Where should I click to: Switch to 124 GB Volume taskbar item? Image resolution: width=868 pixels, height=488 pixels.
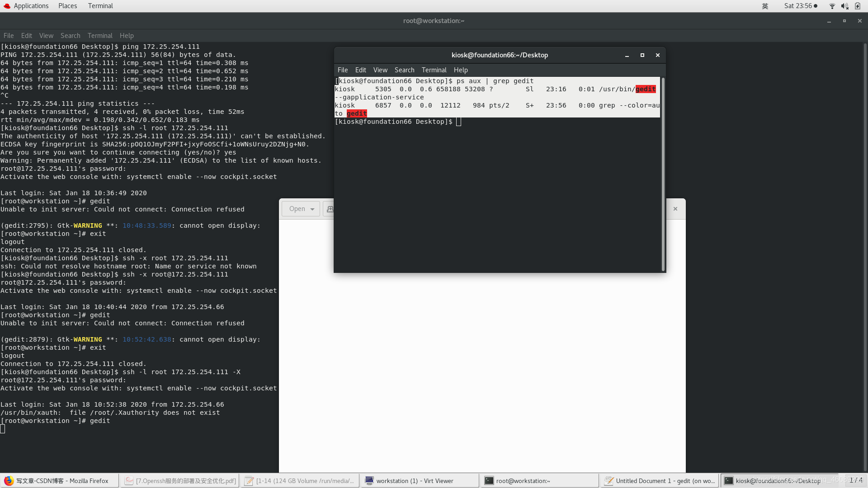coord(300,481)
